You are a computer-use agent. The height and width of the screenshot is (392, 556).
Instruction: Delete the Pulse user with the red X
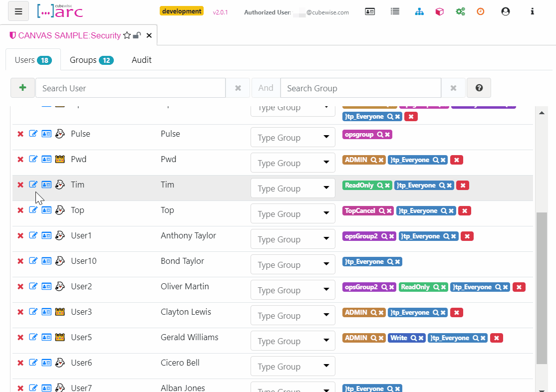20,134
